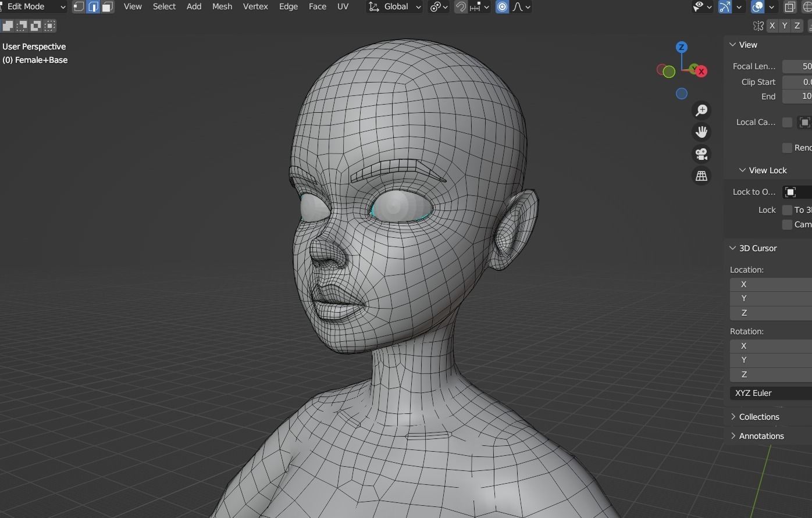Viewport: 812px width, 518px height.
Task: Click the 3D Cursor Location X field
Action: [771, 284]
